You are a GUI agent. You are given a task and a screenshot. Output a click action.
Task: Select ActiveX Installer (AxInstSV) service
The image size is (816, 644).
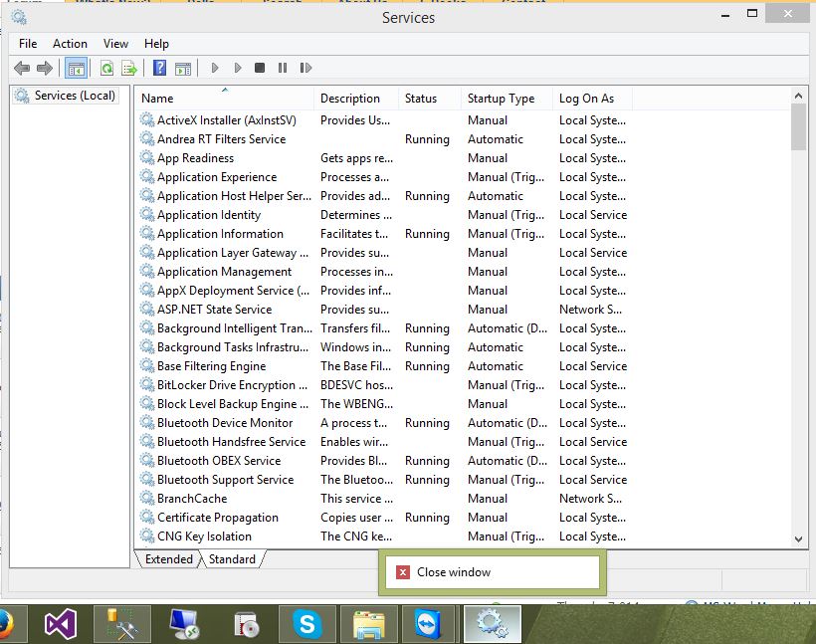[x=383, y=120]
